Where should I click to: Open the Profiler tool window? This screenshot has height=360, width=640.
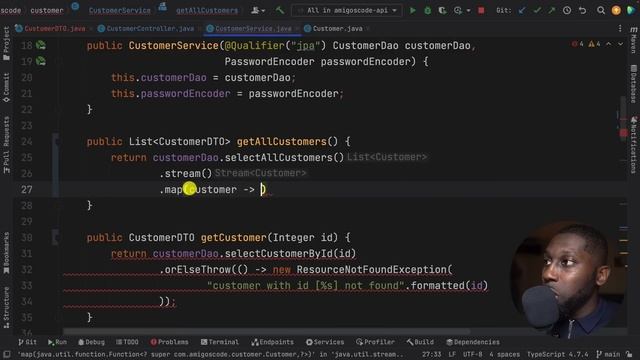coord(375,342)
